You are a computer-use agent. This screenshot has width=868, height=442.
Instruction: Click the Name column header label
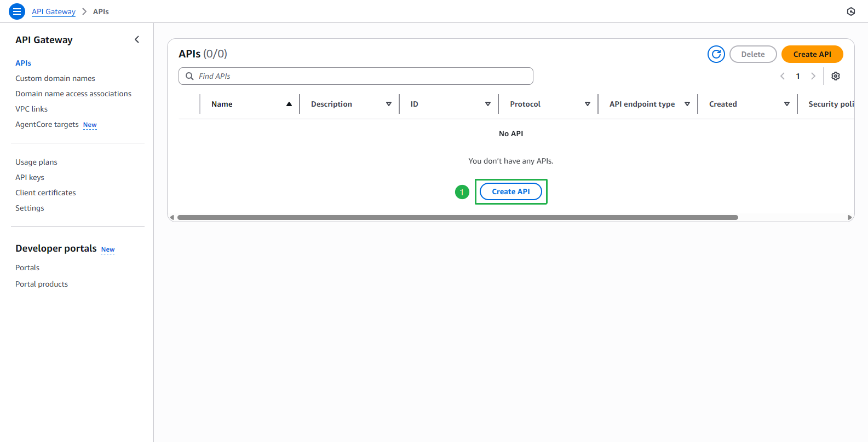point(222,104)
